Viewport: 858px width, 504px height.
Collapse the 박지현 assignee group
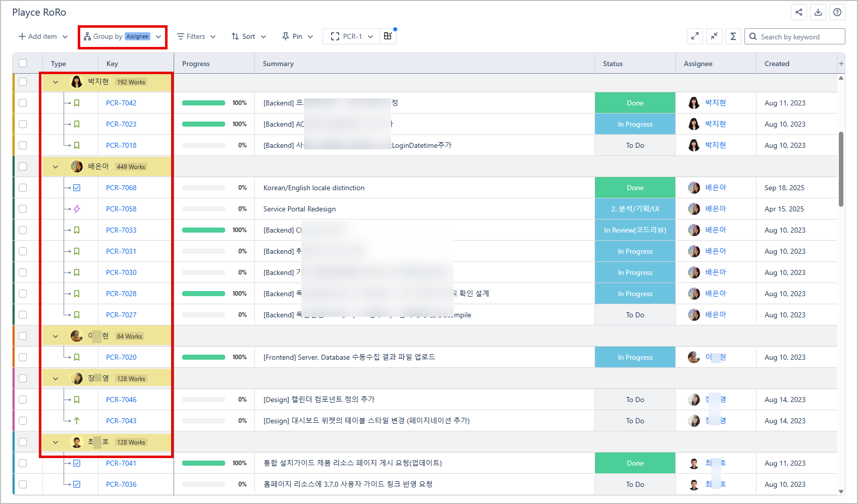(x=56, y=82)
